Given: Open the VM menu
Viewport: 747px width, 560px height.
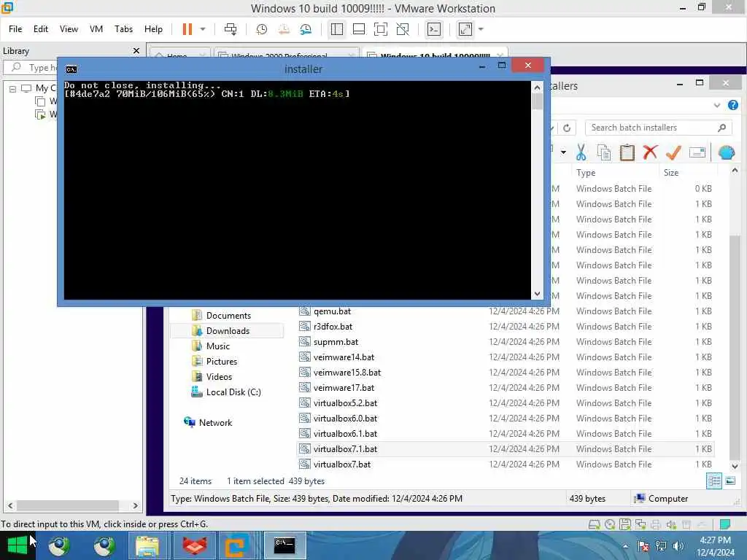Looking at the screenshot, I should coord(96,29).
